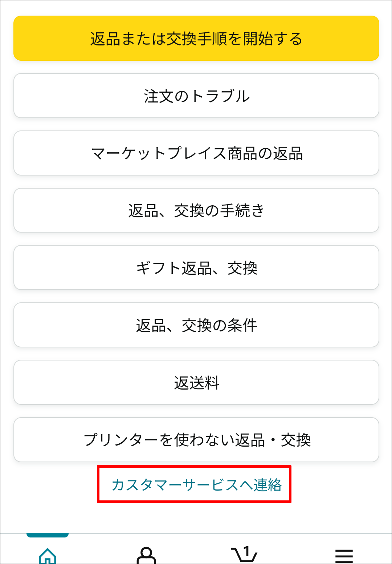
Task: Tap the cart item count badge
Action: click(x=247, y=552)
